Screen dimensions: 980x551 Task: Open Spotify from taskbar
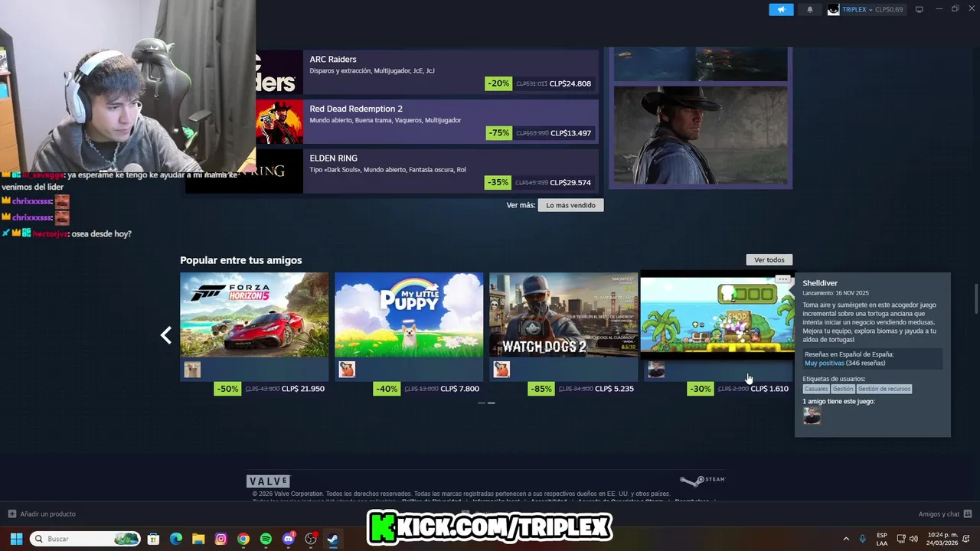[x=266, y=539]
